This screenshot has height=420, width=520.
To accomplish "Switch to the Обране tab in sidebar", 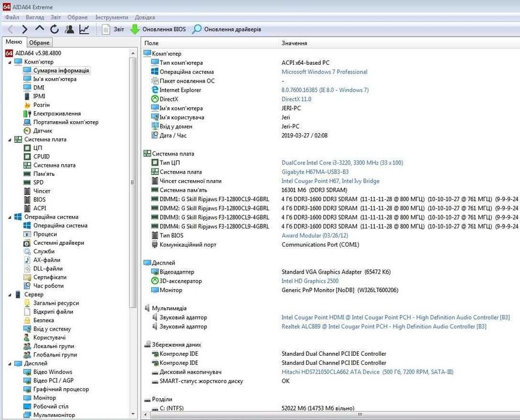I will [x=39, y=43].
